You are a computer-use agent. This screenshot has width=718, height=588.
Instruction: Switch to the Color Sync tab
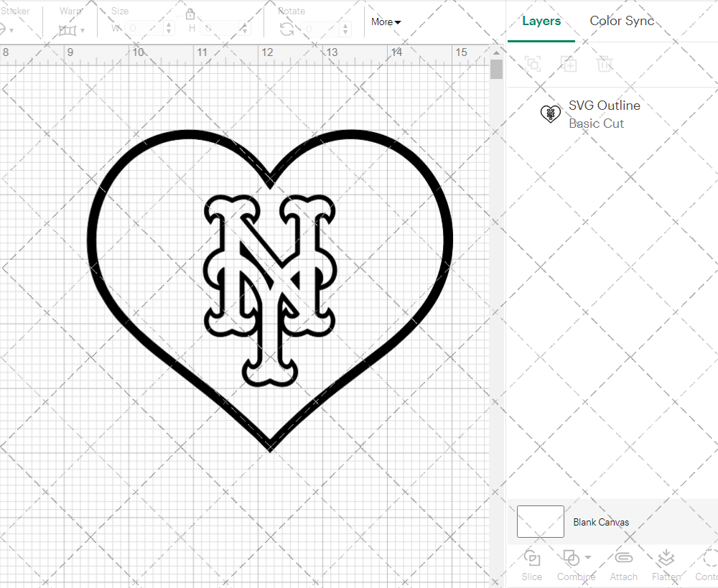[622, 21]
